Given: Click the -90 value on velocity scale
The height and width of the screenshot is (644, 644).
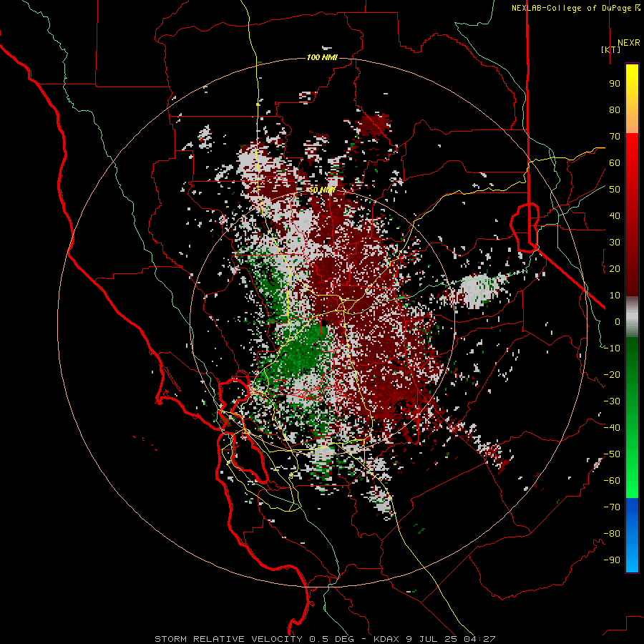Looking at the screenshot, I should pyautogui.click(x=612, y=560).
